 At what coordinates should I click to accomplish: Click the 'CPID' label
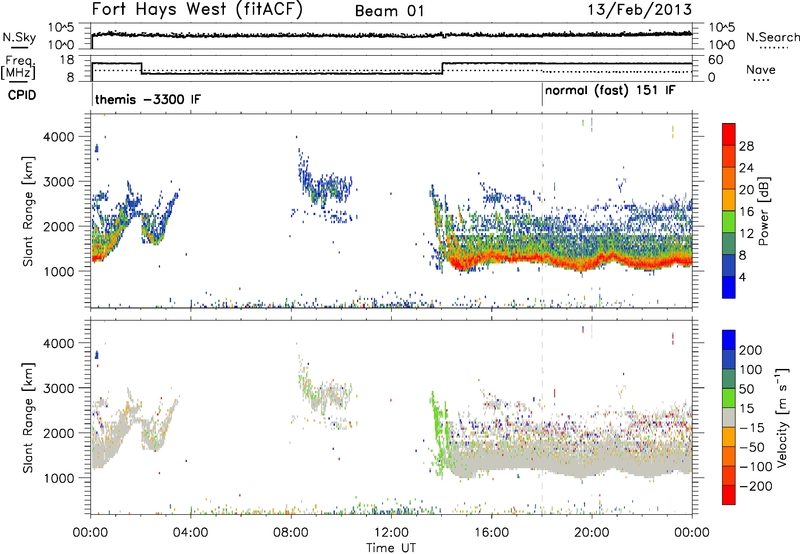click(22, 95)
